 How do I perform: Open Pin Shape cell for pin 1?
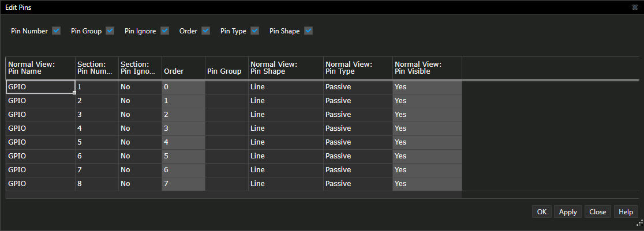[285, 87]
